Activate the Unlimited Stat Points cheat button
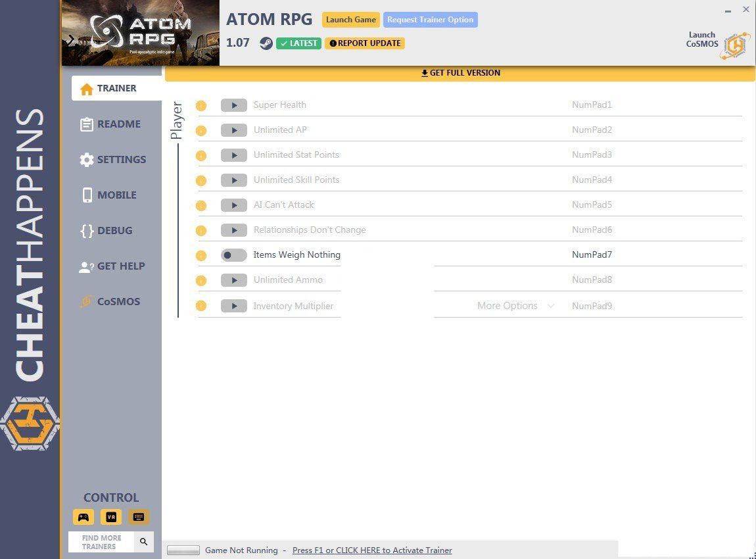Viewport: 756px width, 559px height. click(234, 155)
